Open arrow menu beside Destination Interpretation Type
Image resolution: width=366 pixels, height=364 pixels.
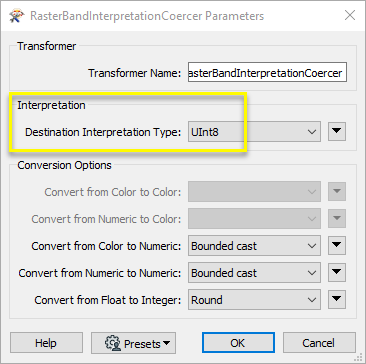[337, 132]
